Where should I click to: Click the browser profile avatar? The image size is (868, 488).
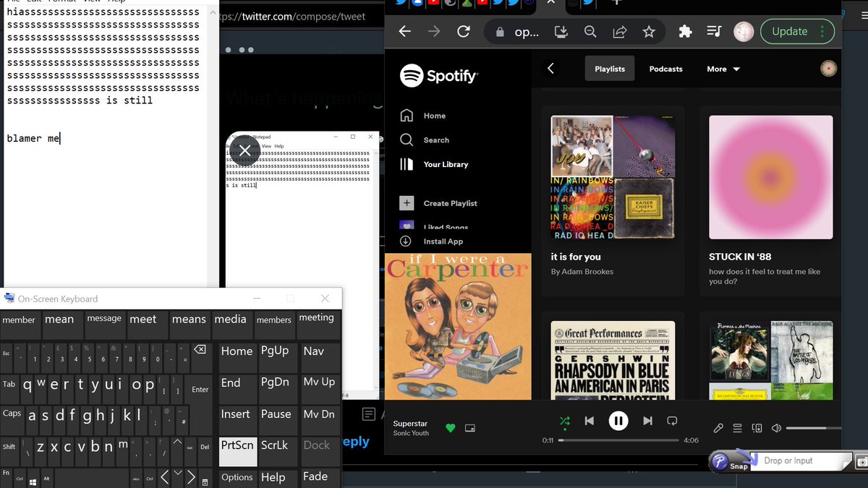[x=744, y=32]
